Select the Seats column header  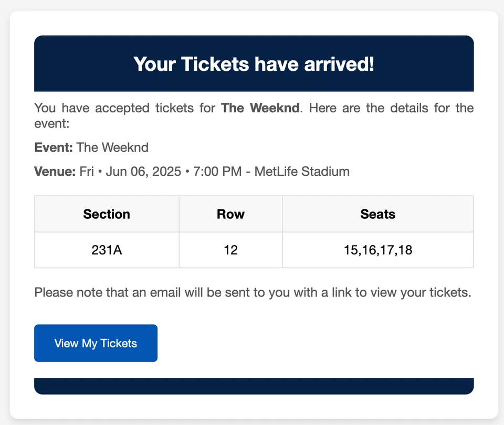click(377, 214)
